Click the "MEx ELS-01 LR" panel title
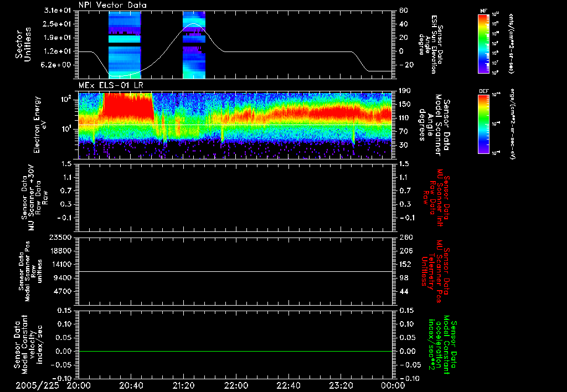The width and height of the screenshot is (567, 392). (x=111, y=85)
